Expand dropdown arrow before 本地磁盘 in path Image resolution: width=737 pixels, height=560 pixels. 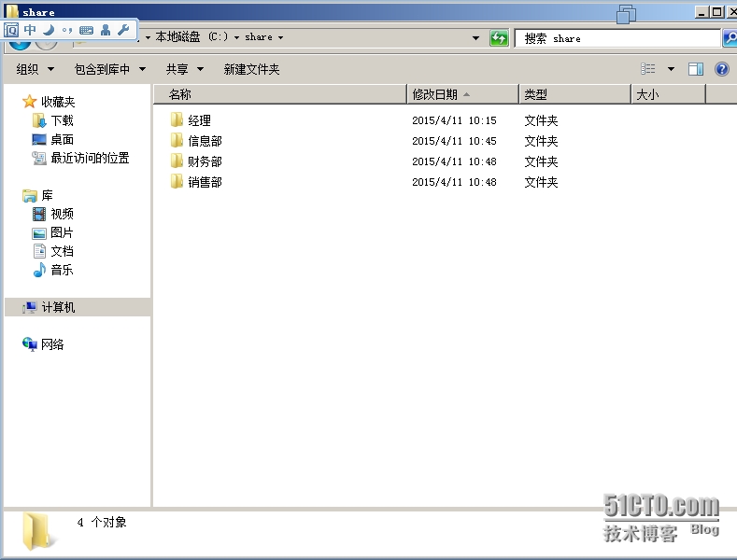pos(148,37)
